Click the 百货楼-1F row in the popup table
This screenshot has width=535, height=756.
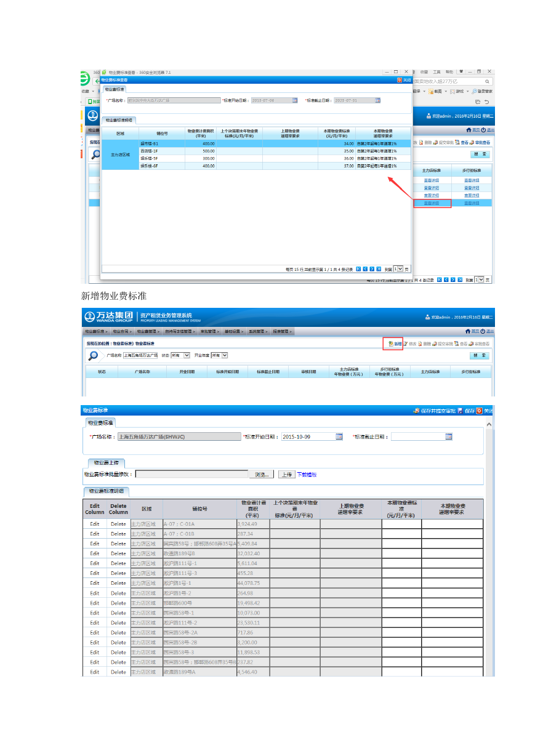click(256, 150)
